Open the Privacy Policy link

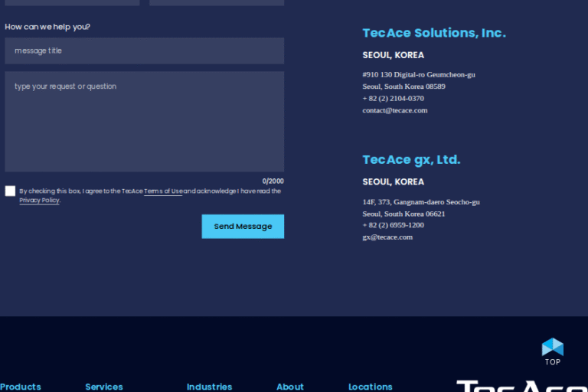coord(39,201)
